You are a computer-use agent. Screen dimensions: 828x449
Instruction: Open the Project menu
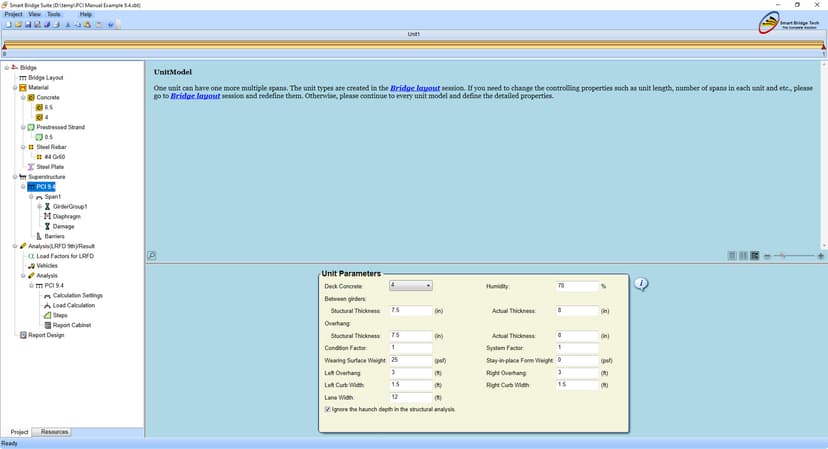pyautogui.click(x=13, y=14)
